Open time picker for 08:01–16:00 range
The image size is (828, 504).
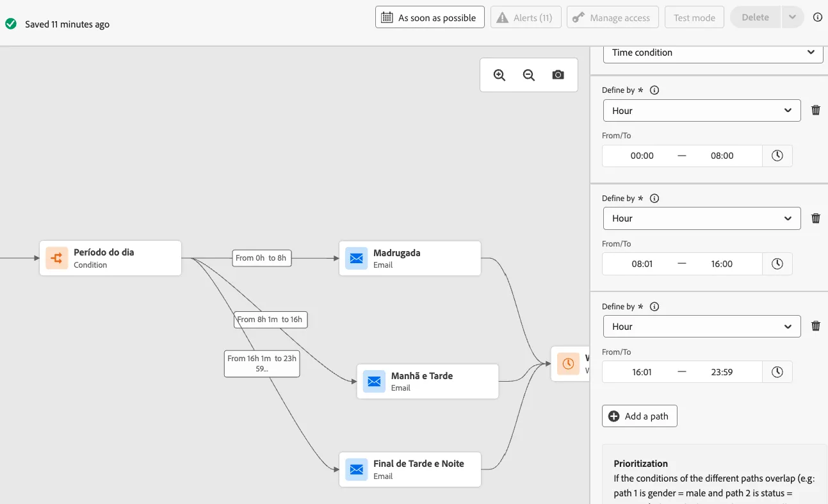click(x=777, y=264)
